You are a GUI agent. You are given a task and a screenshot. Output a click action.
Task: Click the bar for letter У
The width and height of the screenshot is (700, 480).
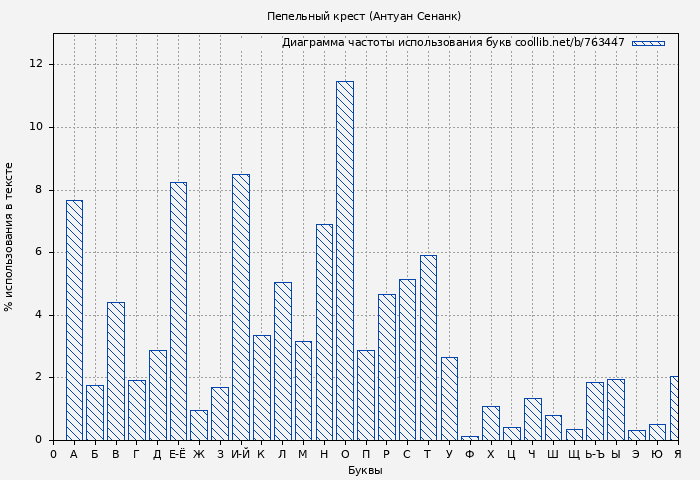point(449,398)
